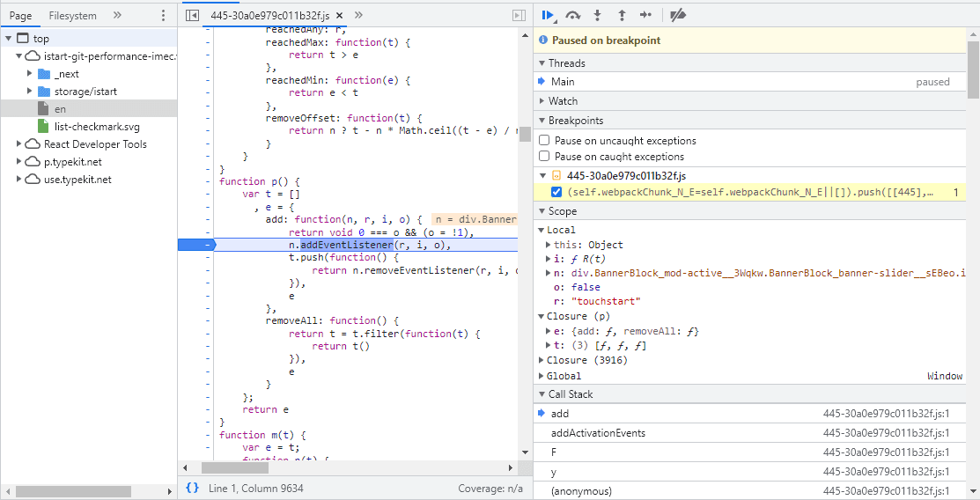Click the Step button in debugger toolbar

646,15
